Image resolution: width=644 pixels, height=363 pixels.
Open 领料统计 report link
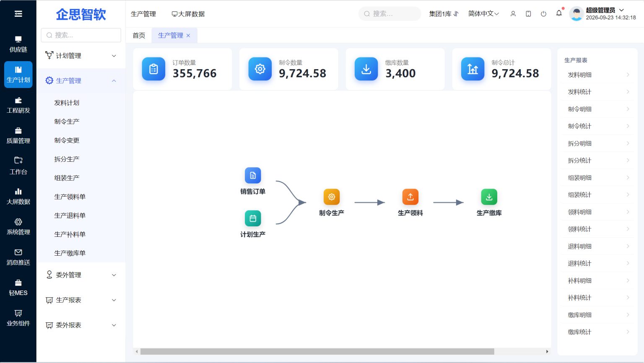coord(598,229)
